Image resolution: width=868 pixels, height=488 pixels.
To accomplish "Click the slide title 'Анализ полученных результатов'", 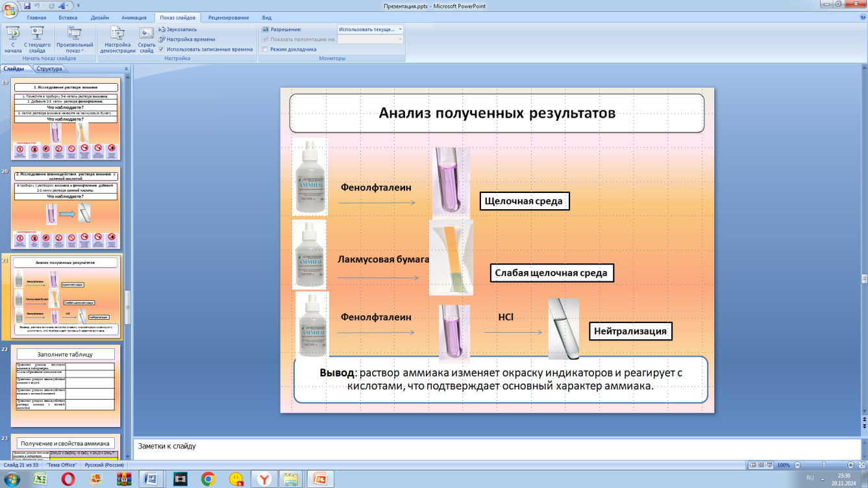I will (x=497, y=113).
